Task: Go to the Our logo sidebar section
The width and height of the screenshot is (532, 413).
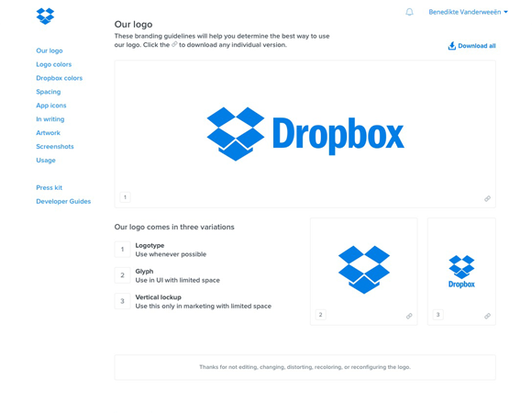Action: [x=50, y=50]
